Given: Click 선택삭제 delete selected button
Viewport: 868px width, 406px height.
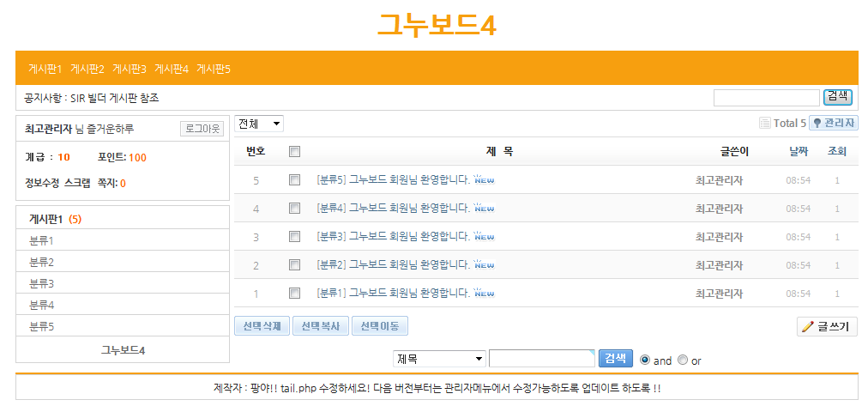Looking at the screenshot, I should point(262,325).
